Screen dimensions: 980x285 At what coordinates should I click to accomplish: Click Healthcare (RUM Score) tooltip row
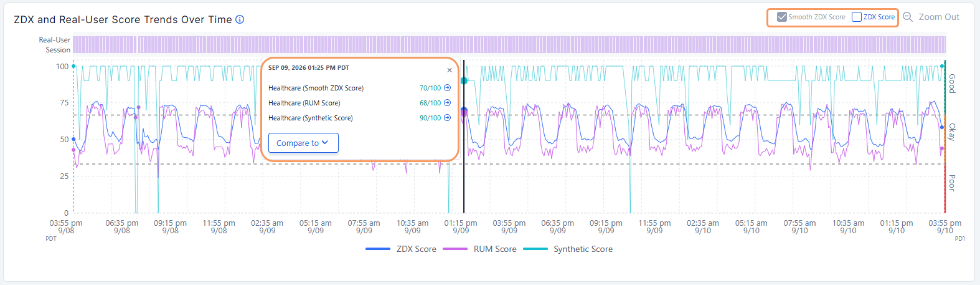[359, 103]
